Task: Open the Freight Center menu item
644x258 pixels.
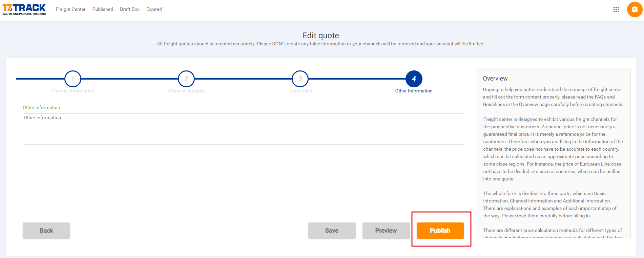Action: click(70, 9)
